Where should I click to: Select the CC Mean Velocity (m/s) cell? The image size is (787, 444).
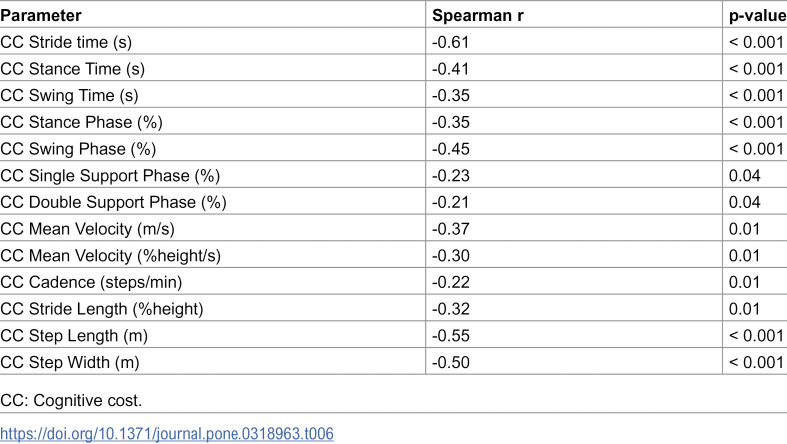click(213, 228)
